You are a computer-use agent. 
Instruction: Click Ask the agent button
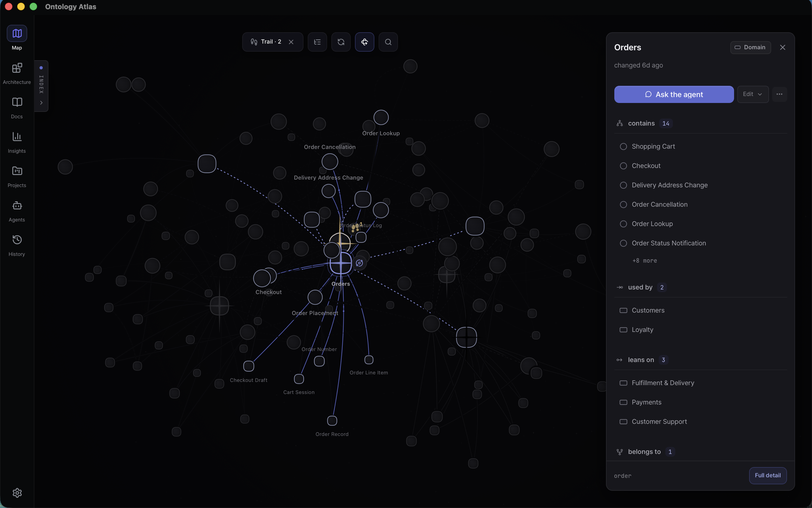[x=674, y=94]
